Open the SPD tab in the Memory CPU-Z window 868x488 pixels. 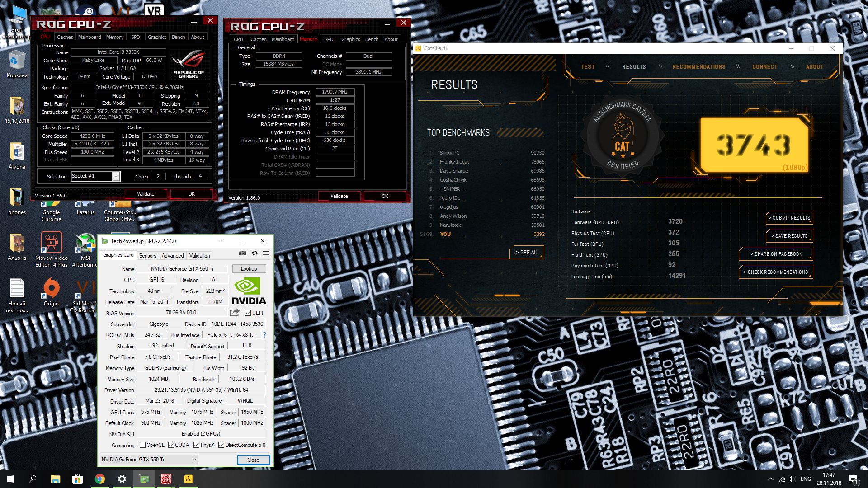point(329,39)
